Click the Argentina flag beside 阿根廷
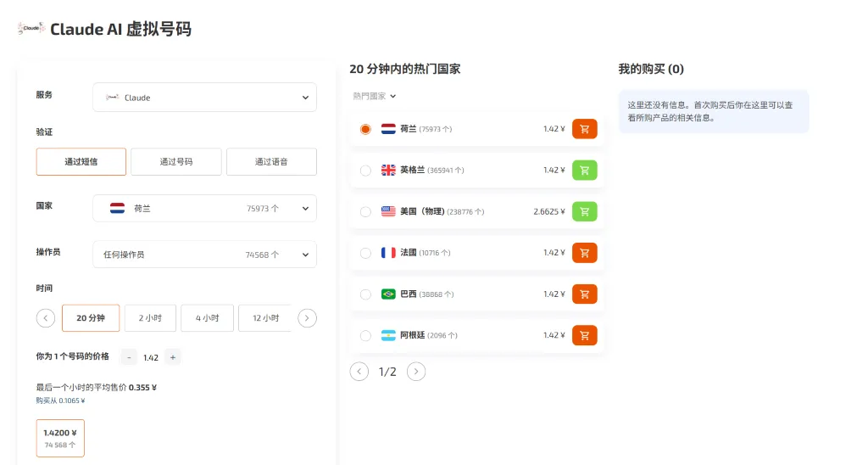Image resolution: width=868 pixels, height=465 pixels. (x=388, y=335)
